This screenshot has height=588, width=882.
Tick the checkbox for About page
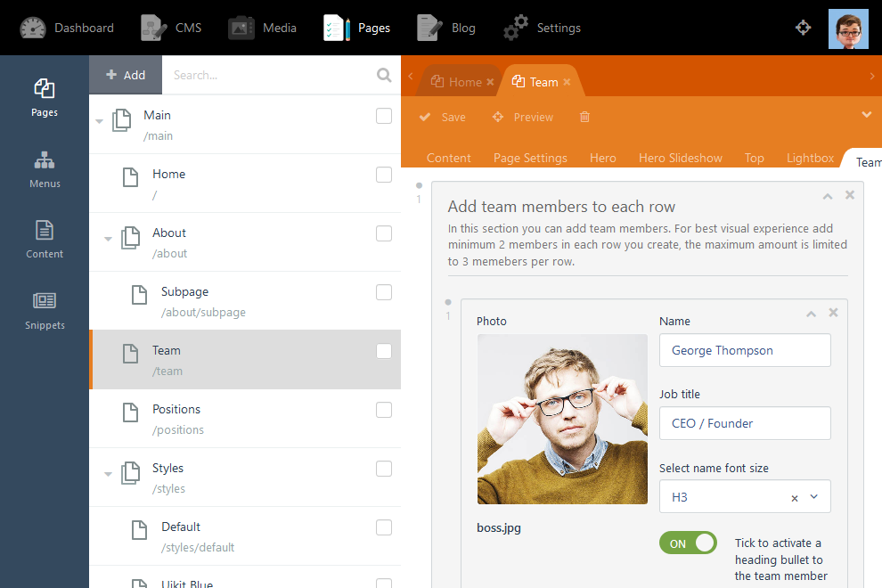[384, 233]
